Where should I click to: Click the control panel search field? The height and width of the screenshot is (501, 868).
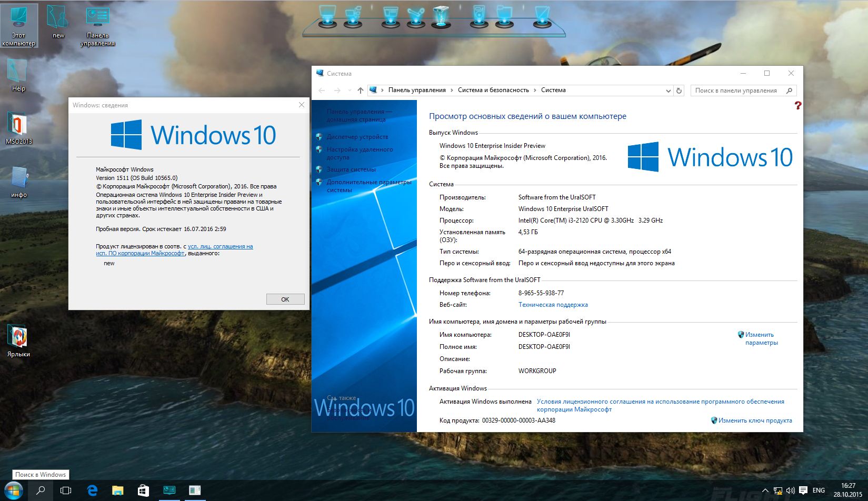737,91
